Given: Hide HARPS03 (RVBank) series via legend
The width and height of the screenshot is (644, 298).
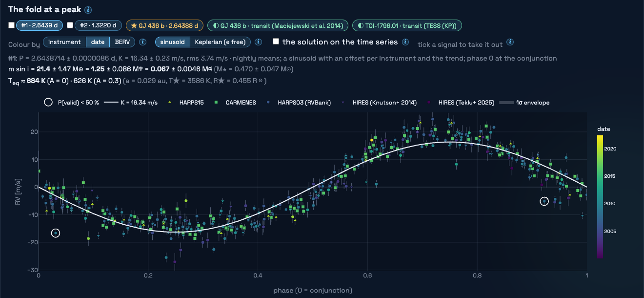Looking at the screenshot, I should coord(299,103).
